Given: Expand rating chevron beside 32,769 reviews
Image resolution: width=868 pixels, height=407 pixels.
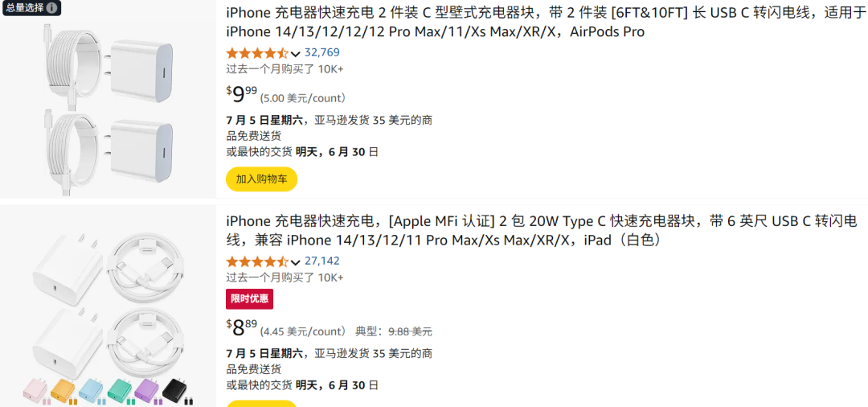Looking at the screenshot, I should tap(296, 54).
